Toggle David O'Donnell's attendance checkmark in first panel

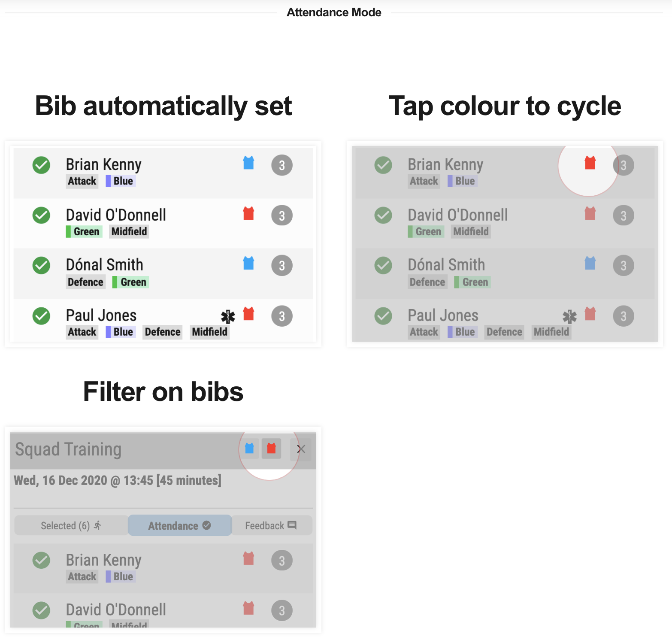pyautogui.click(x=41, y=215)
